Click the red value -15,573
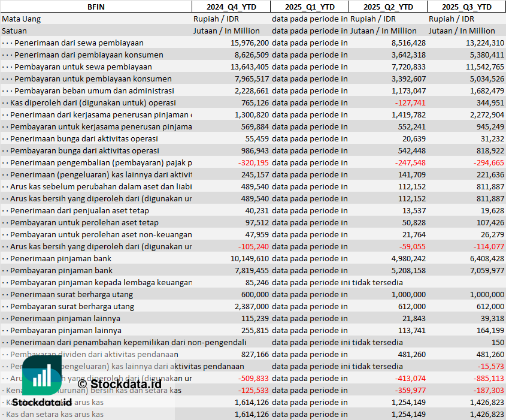 tap(490, 367)
